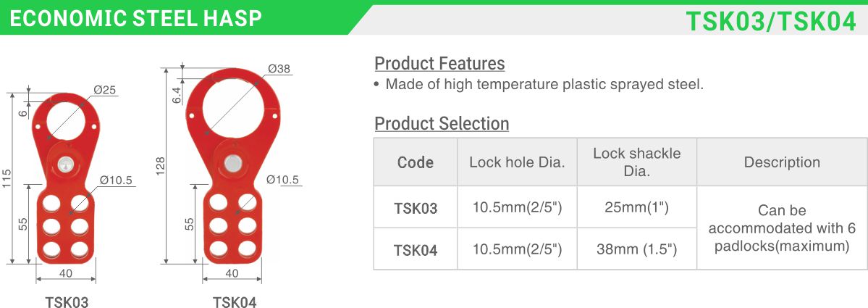
Task: Select the TSK03 code cell in table
Action: click(416, 208)
